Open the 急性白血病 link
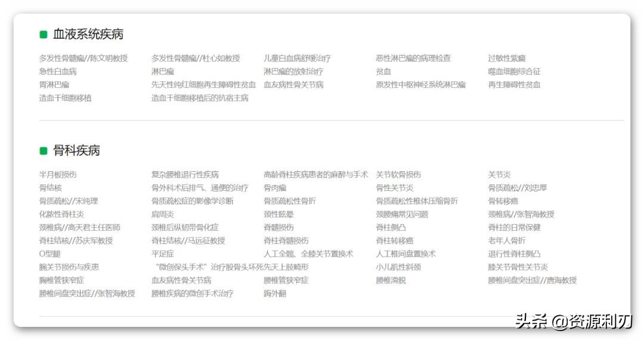Viewport: 644px width, 340px height. (58, 72)
